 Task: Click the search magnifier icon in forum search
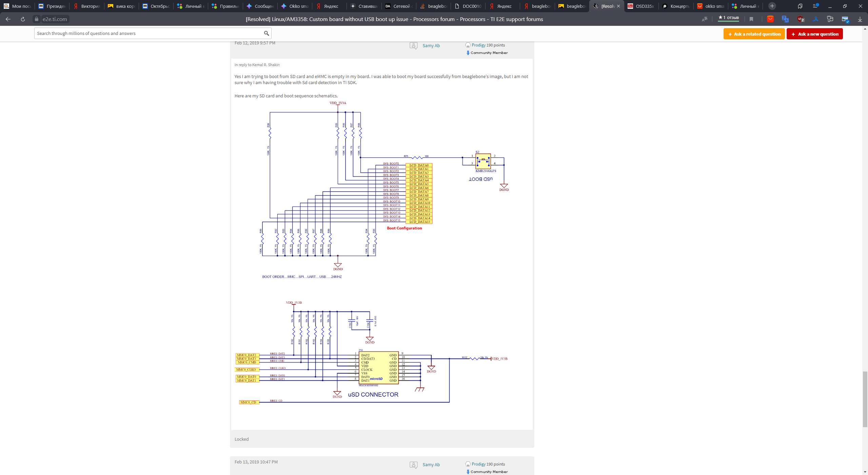click(267, 33)
